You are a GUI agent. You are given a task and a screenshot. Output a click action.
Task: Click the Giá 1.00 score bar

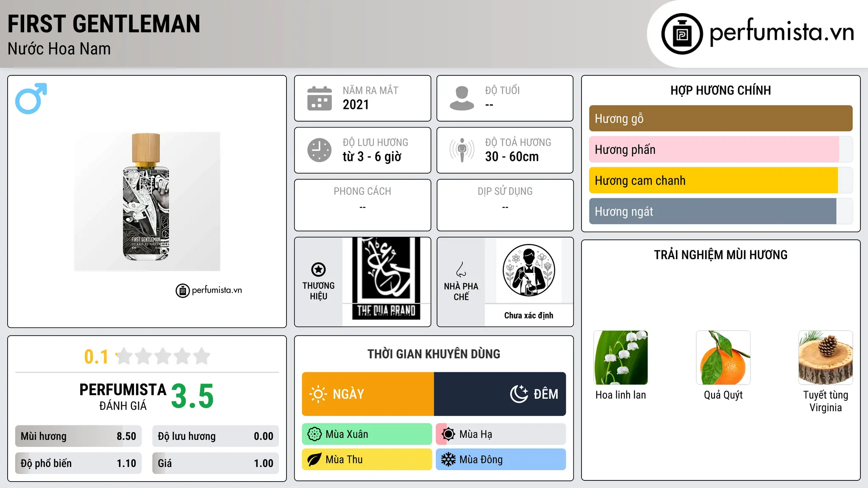(216, 463)
